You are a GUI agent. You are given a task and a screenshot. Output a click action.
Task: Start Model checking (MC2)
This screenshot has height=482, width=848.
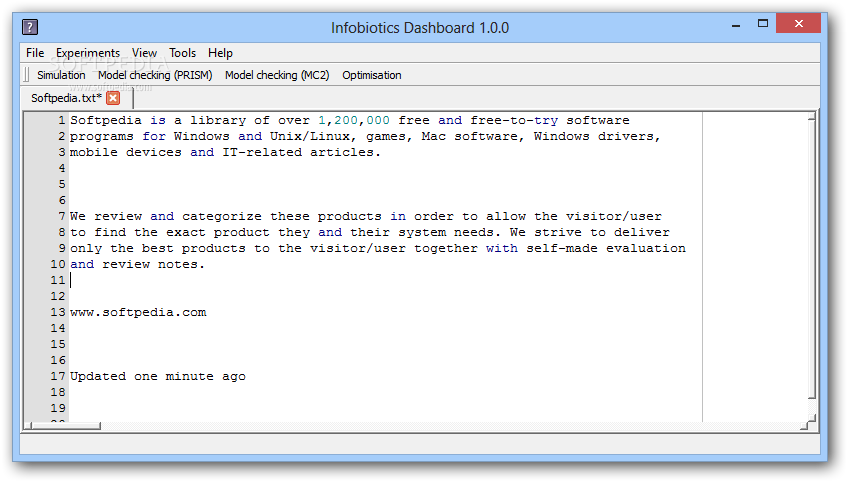[277, 75]
